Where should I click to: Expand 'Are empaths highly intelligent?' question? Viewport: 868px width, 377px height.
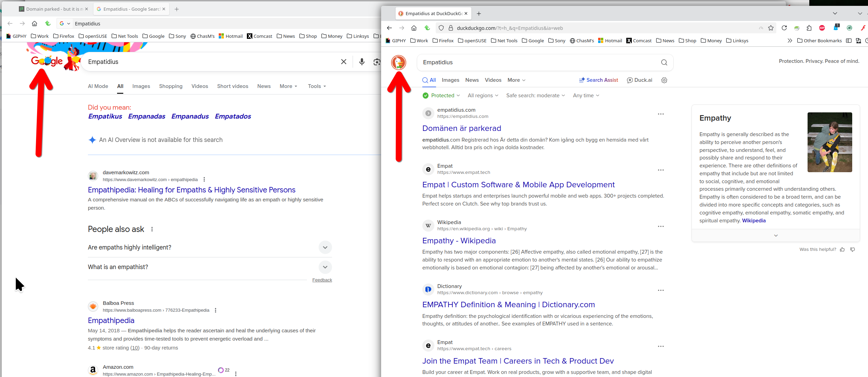(325, 247)
